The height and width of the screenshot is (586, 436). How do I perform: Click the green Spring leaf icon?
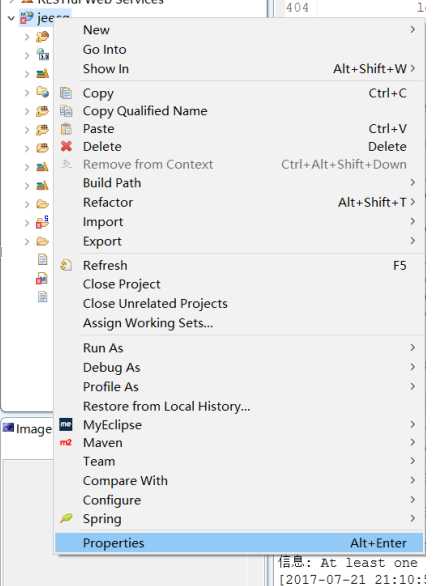pyautogui.click(x=66, y=518)
